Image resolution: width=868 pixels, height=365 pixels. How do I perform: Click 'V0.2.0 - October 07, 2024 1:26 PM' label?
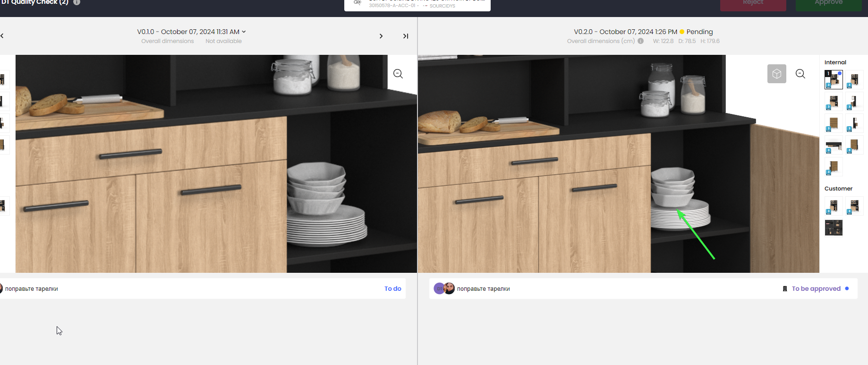point(625,32)
